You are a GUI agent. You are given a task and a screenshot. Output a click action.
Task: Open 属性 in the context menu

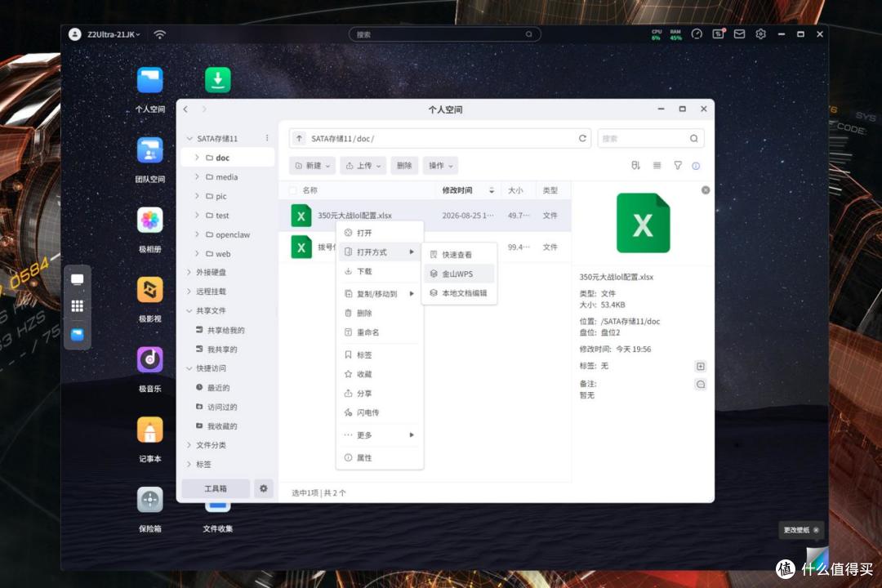pyautogui.click(x=380, y=457)
